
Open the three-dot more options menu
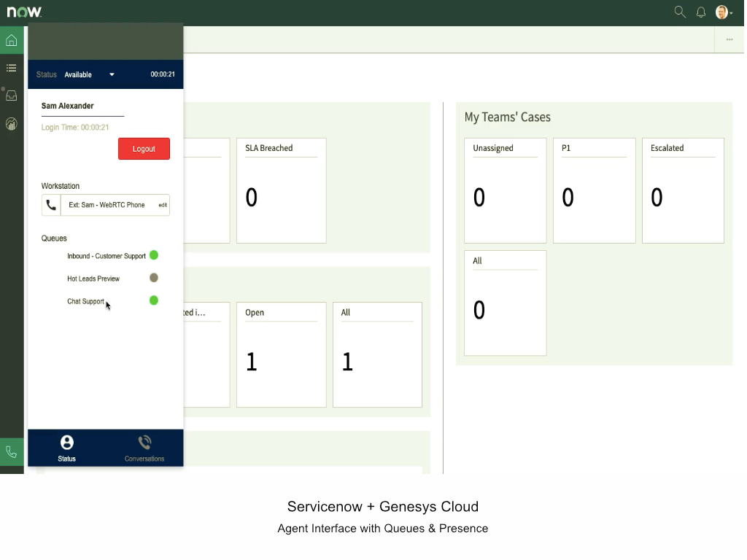pos(729,40)
